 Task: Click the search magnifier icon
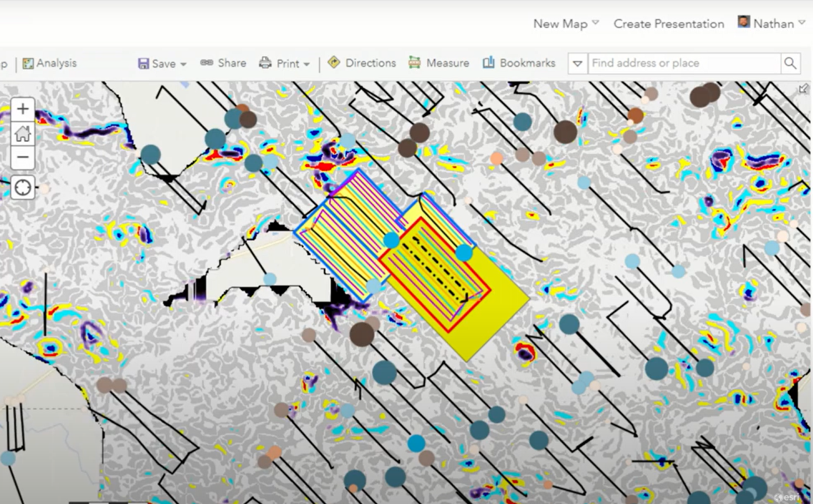pyautogui.click(x=790, y=64)
